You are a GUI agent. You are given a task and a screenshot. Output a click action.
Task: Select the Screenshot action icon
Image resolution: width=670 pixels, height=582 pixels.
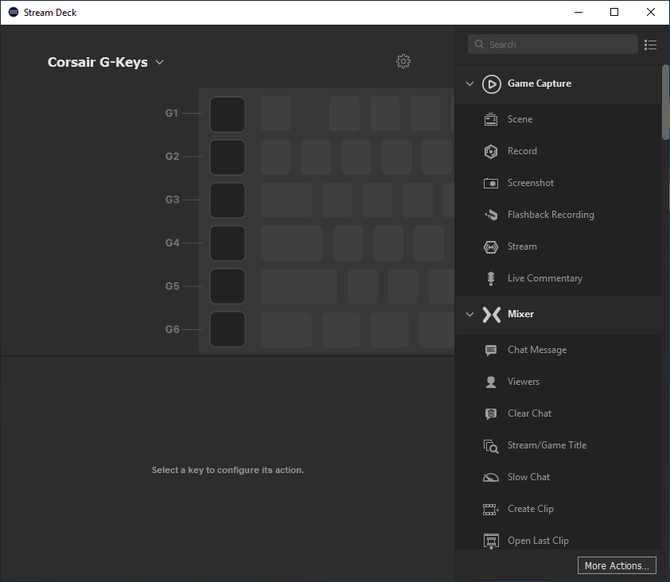click(491, 183)
